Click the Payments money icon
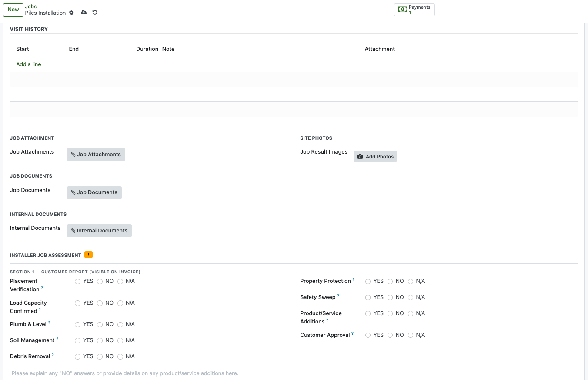This screenshot has height=380, width=588. 403,9
